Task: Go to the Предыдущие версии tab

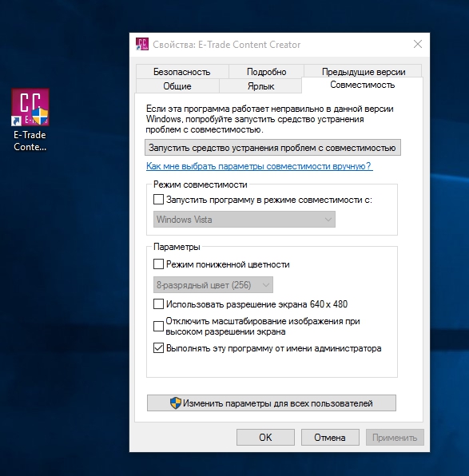Action: [x=364, y=72]
